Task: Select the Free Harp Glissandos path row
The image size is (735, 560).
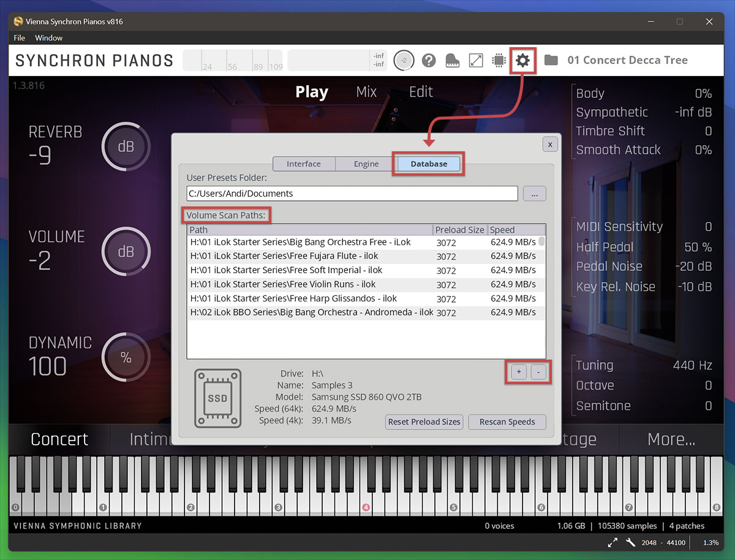Action: pyautogui.click(x=363, y=298)
